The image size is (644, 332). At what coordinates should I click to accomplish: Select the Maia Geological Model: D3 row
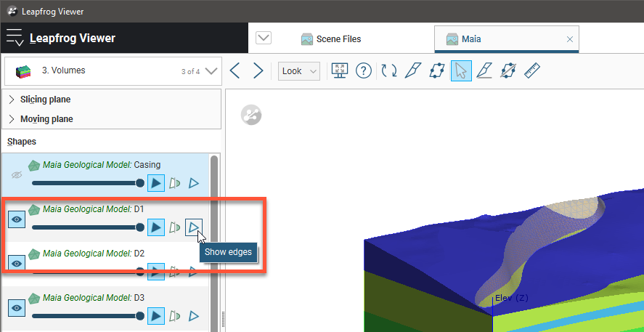(105, 308)
